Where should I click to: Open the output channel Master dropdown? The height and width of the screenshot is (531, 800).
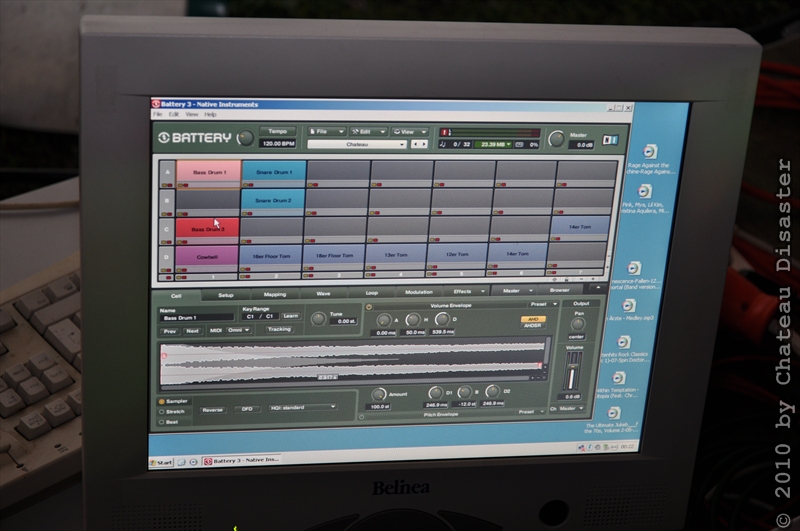tap(570, 409)
